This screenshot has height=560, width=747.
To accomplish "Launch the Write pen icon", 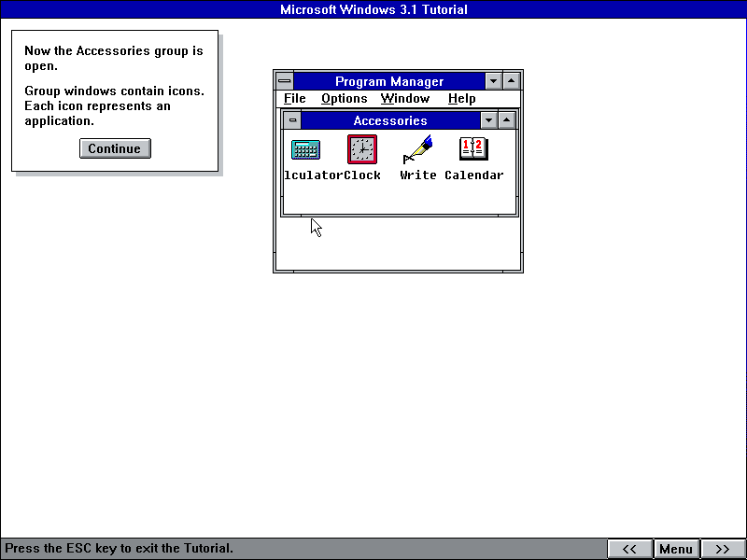I will [417, 149].
